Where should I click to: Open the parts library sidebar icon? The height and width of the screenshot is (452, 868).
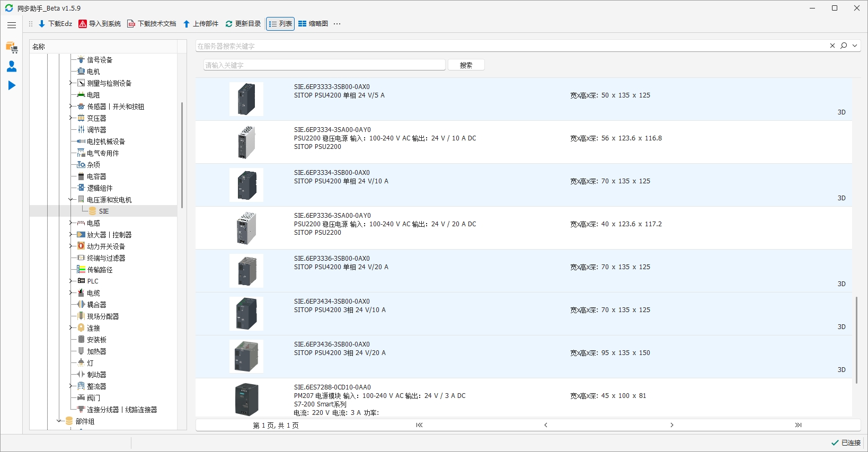click(x=12, y=47)
